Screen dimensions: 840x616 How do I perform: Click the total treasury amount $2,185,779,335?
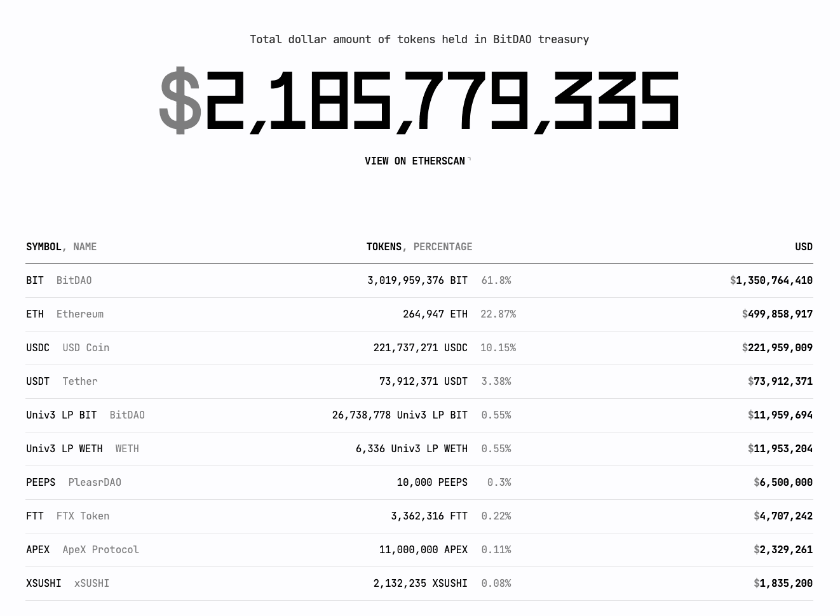[x=419, y=102]
